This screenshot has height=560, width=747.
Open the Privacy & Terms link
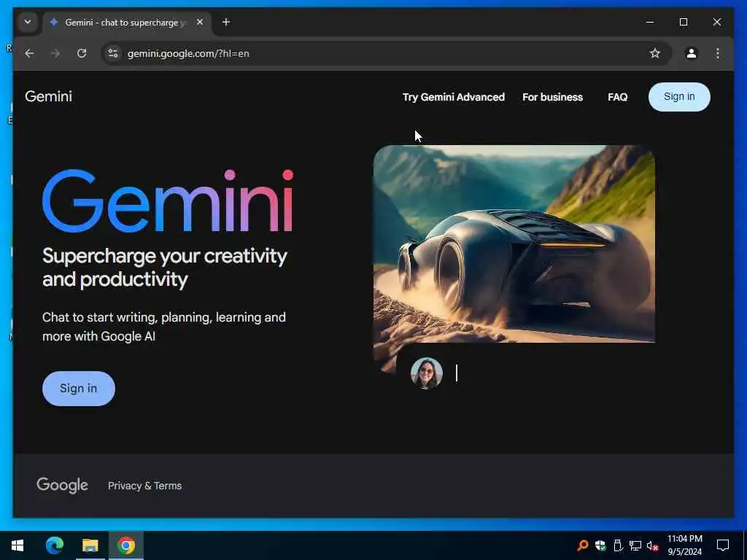[145, 486]
